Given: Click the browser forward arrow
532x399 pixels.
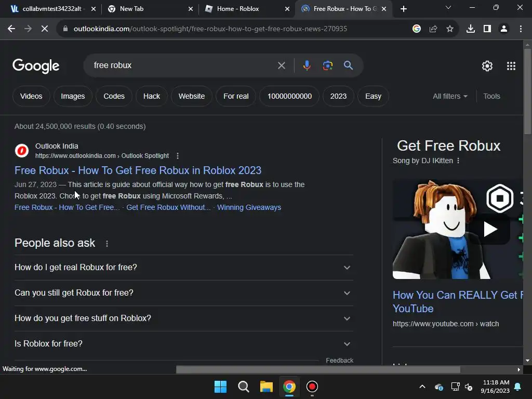Looking at the screenshot, I should (x=28, y=29).
